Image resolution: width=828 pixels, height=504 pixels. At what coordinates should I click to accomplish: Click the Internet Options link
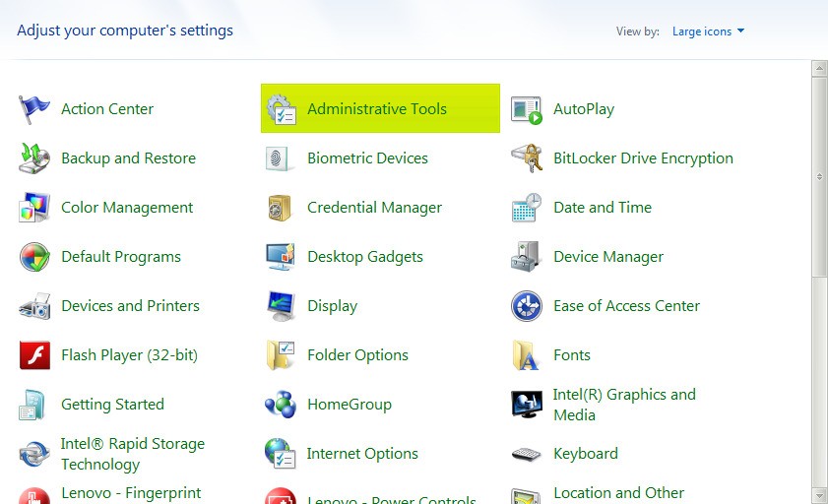point(362,454)
